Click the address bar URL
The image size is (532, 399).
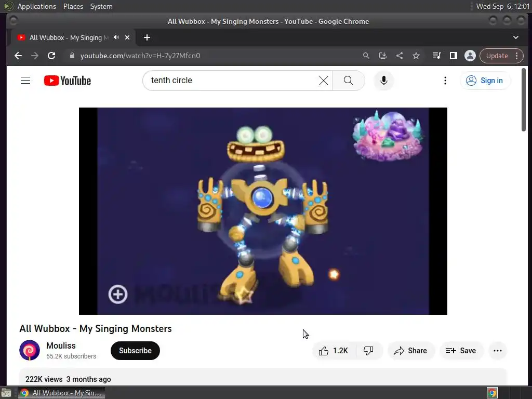tap(140, 56)
